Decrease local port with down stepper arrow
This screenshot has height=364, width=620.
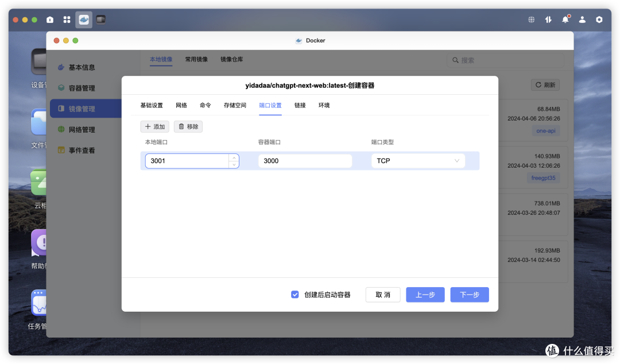click(x=234, y=165)
